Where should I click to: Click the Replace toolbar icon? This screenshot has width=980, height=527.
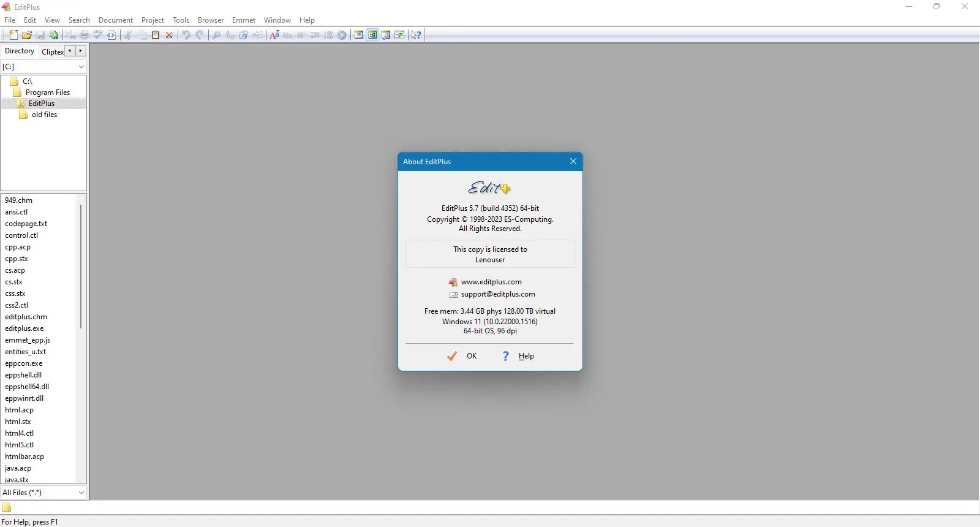coord(230,35)
